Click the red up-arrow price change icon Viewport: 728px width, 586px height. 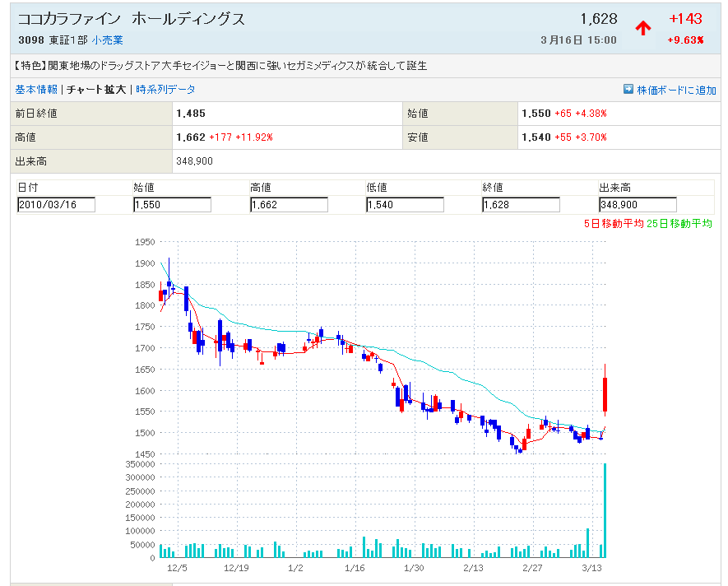(x=643, y=27)
